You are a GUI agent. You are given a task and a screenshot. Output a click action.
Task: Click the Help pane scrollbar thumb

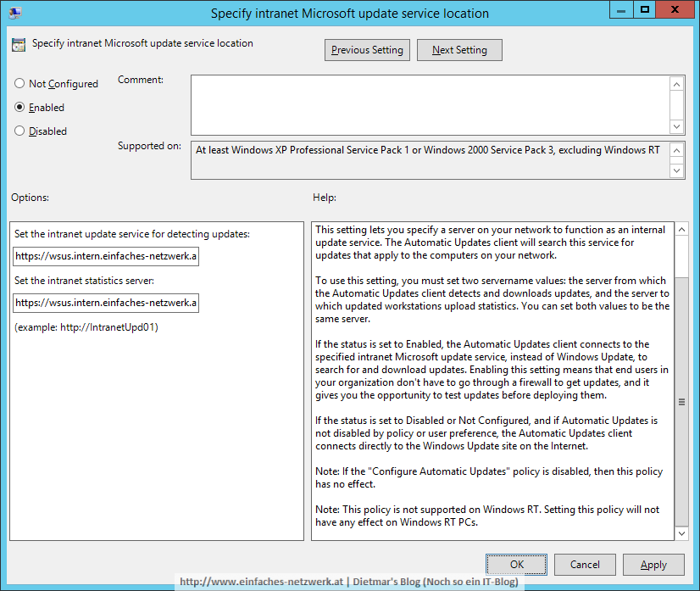coord(681,402)
